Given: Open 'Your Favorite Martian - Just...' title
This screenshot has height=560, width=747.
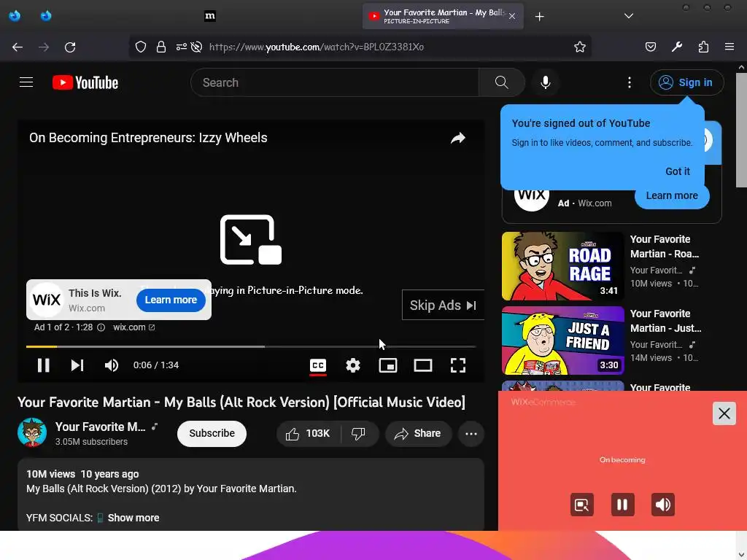Looking at the screenshot, I should 665,321.
